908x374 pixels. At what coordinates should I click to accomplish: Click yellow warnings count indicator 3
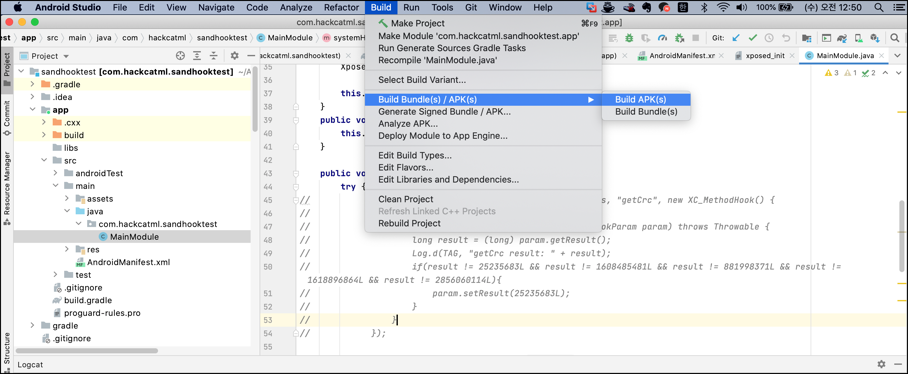tap(832, 73)
